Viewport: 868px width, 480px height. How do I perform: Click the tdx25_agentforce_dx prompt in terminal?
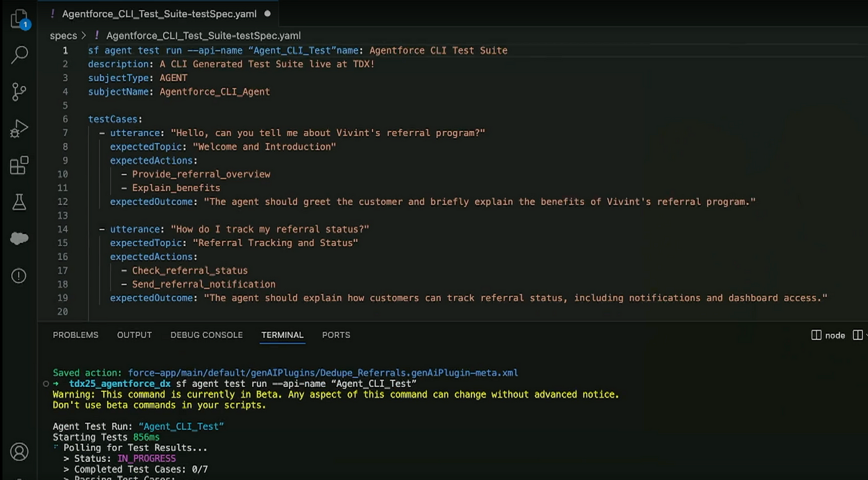pyautogui.click(x=120, y=384)
